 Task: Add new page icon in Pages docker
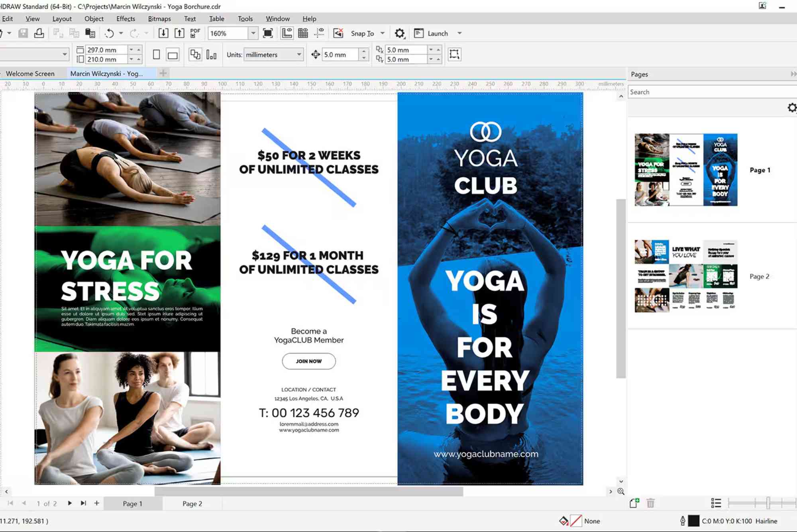[x=634, y=503]
